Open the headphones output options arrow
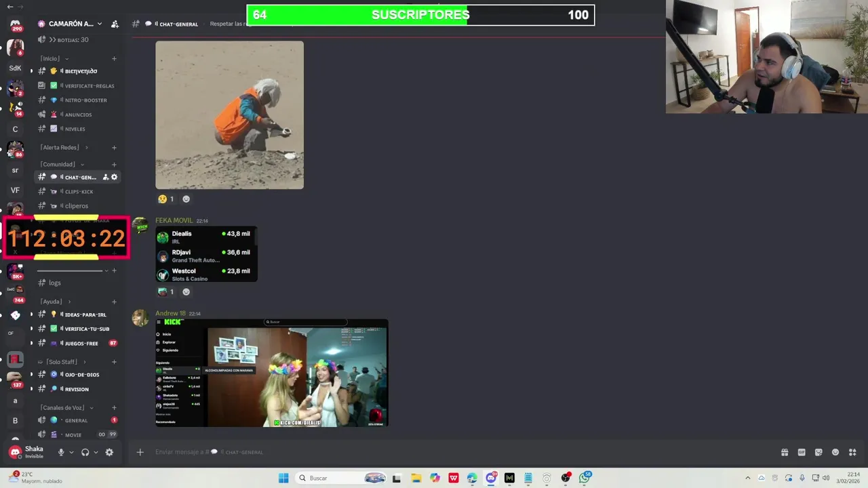Image resolution: width=868 pixels, height=488 pixels. coord(96,452)
